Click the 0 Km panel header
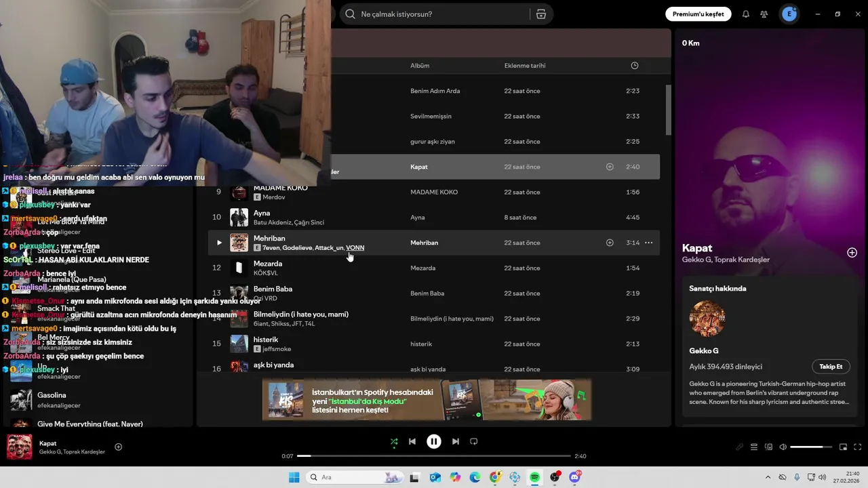Image resolution: width=868 pixels, height=488 pixels. (x=691, y=43)
